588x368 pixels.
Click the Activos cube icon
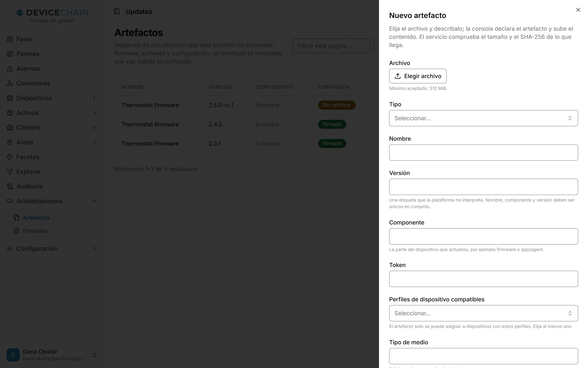pos(10,113)
